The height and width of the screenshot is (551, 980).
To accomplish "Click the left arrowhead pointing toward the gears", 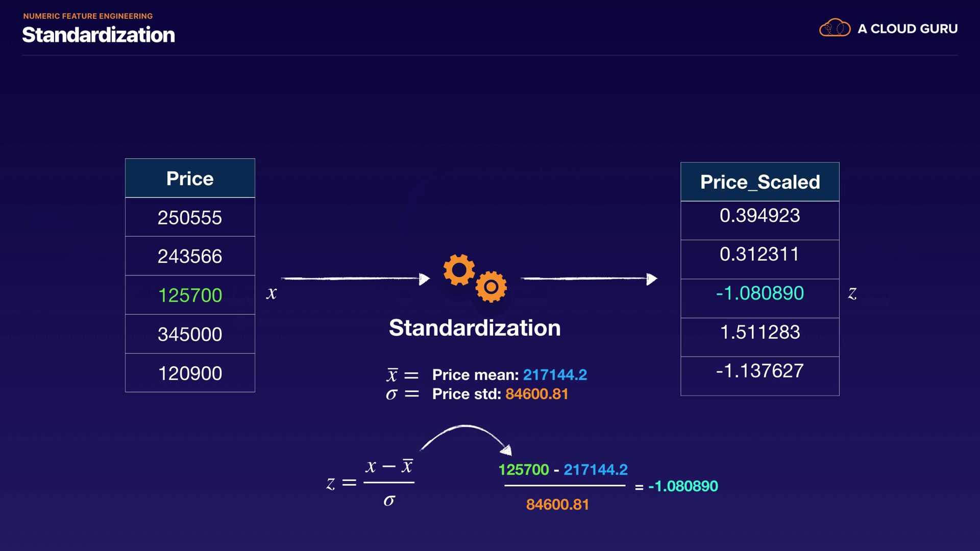I will tap(425, 279).
